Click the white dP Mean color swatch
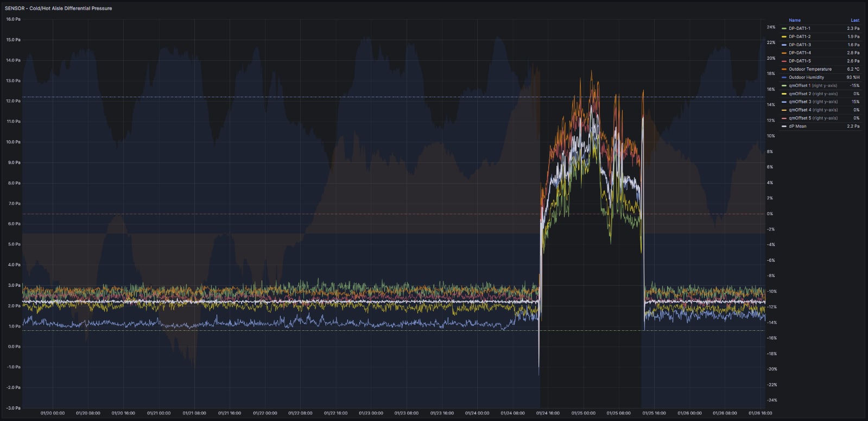 tap(784, 126)
